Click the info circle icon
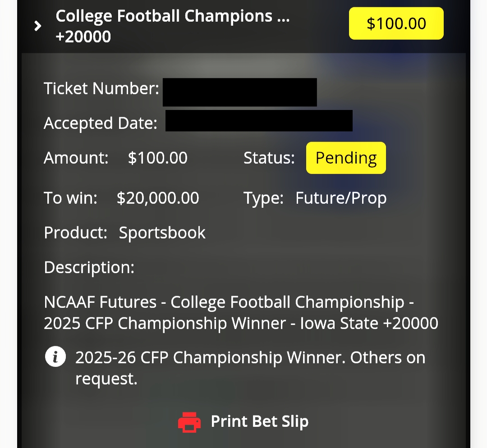Image resolution: width=487 pixels, height=448 pixels. [x=55, y=358]
